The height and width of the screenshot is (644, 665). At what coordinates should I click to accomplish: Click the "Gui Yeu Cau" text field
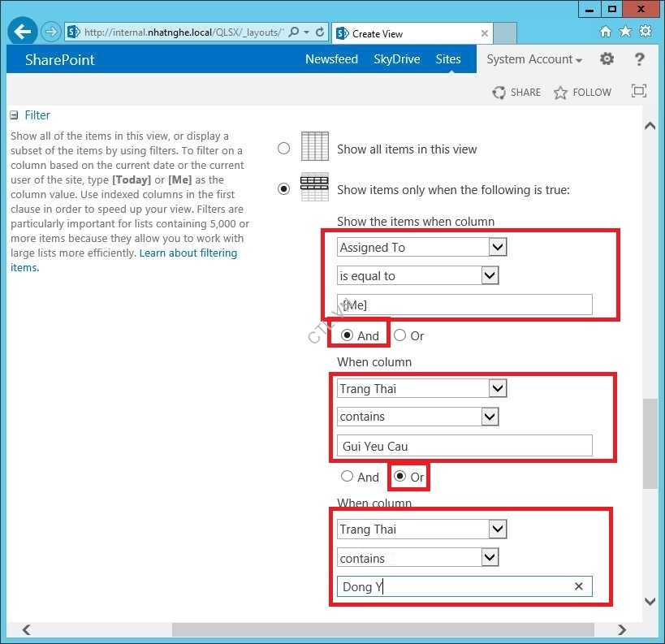(464, 446)
